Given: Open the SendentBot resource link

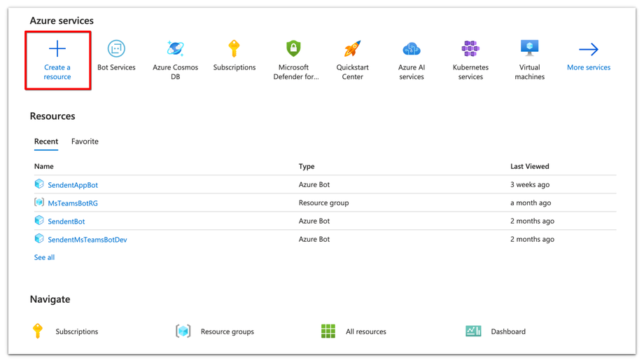Looking at the screenshot, I should (66, 221).
